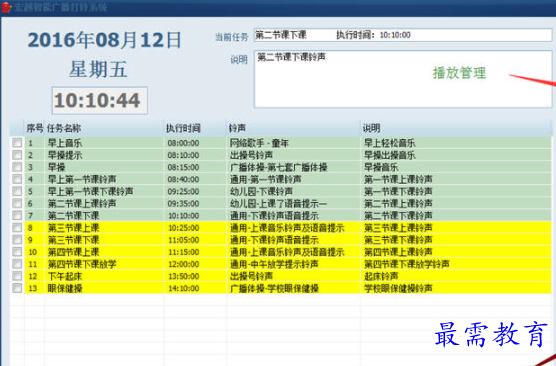Image resolution: width=556 pixels, height=366 pixels.
Task: Click execution time 12:00:00
Action: [183, 264]
